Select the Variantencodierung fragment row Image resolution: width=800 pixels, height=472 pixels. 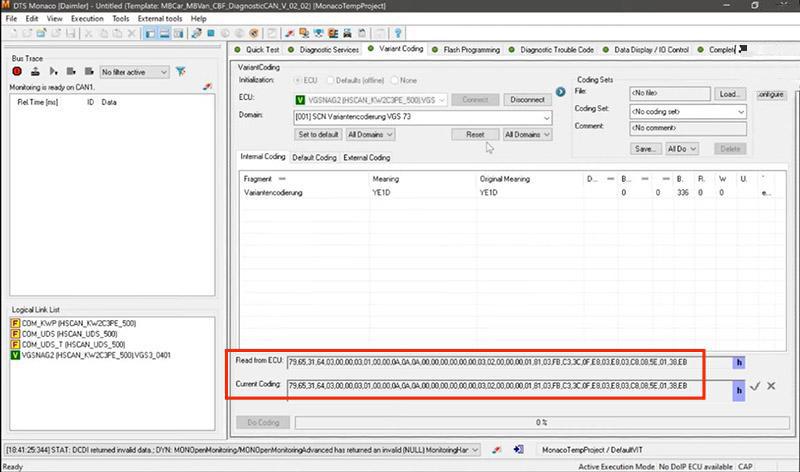point(513,193)
